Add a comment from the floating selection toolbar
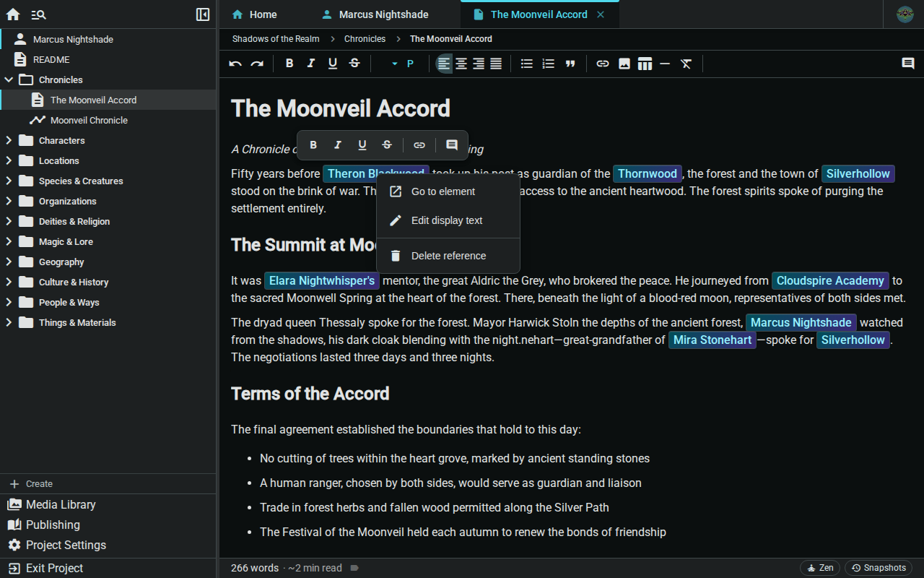Viewport: 924px width, 578px height. pos(452,145)
